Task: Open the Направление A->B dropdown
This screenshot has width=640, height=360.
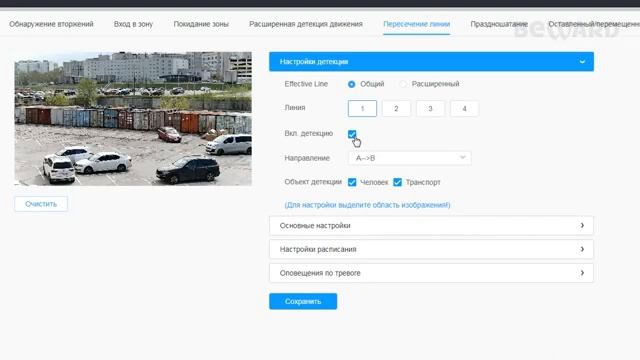Action: coord(409,158)
